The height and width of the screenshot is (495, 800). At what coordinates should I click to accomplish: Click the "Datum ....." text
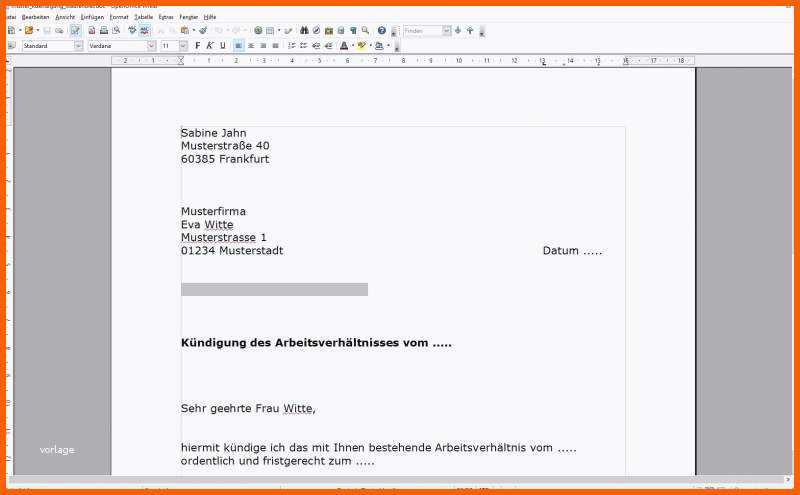coord(572,251)
